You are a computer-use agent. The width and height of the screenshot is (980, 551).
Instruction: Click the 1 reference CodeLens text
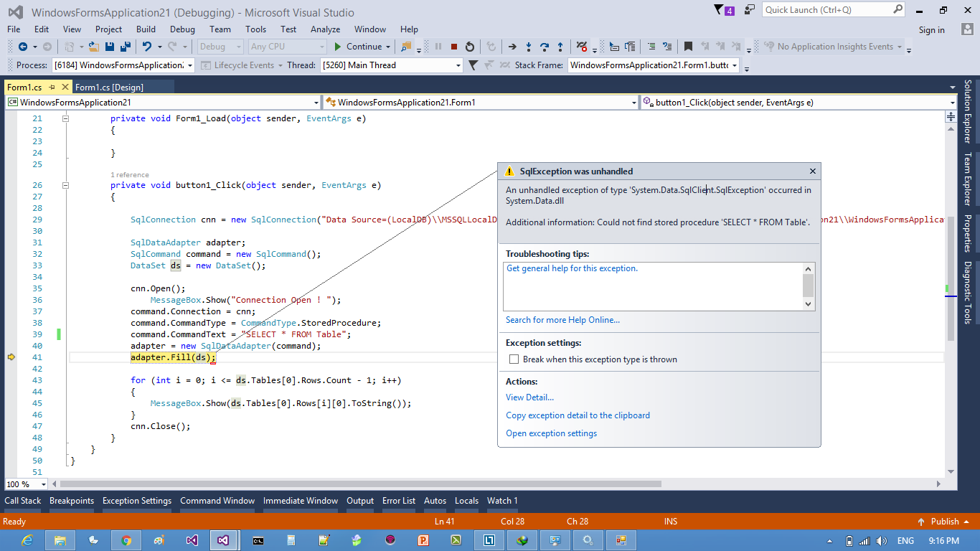pos(130,175)
